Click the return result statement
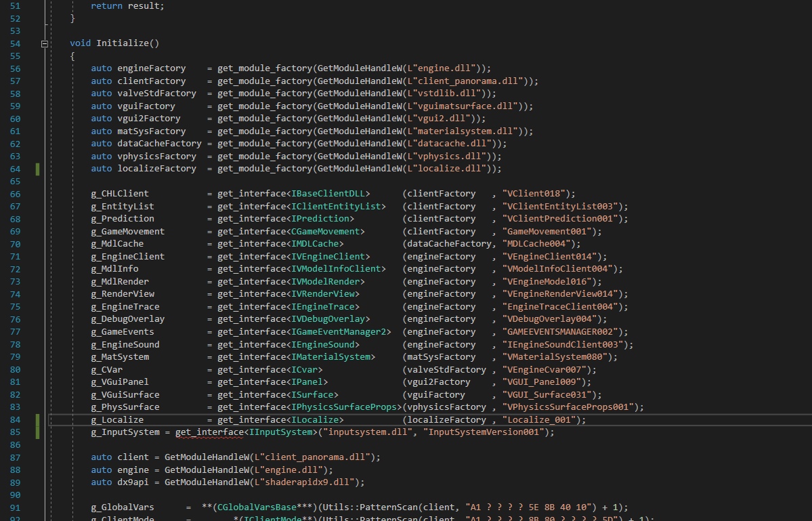 127,5
